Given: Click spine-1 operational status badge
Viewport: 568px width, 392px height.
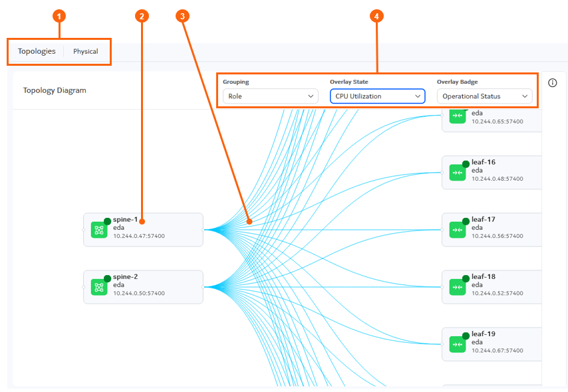Looking at the screenshot, I should click(107, 221).
